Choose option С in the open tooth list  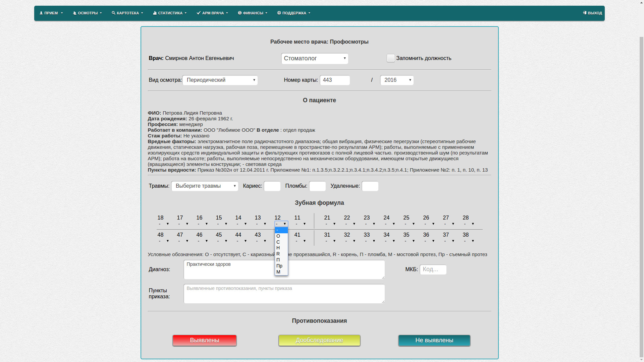click(278, 242)
